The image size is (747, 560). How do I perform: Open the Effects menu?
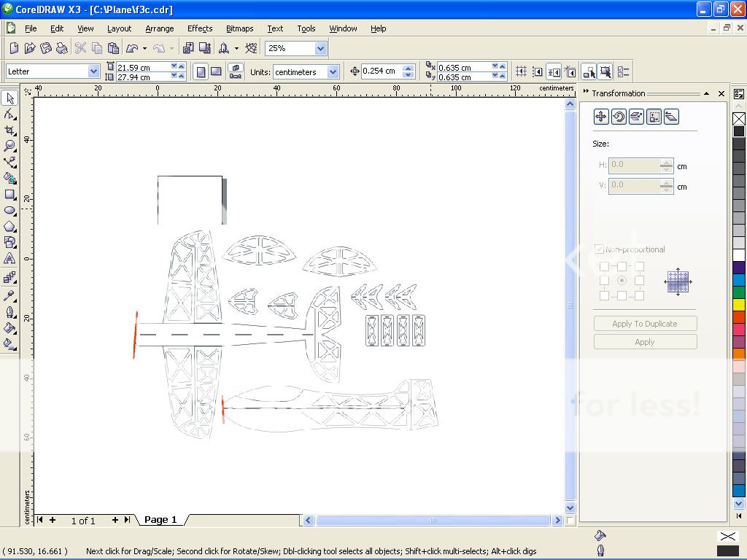199,28
